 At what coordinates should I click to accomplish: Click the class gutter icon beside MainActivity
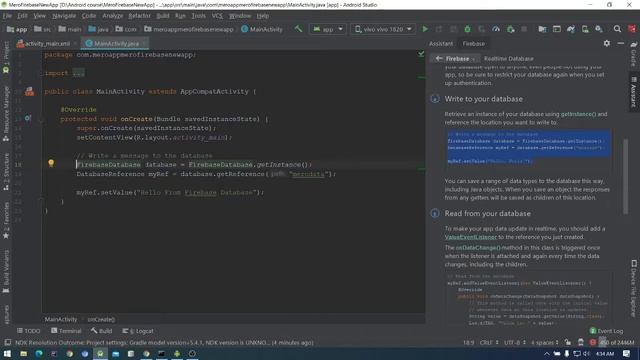(29, 91)
